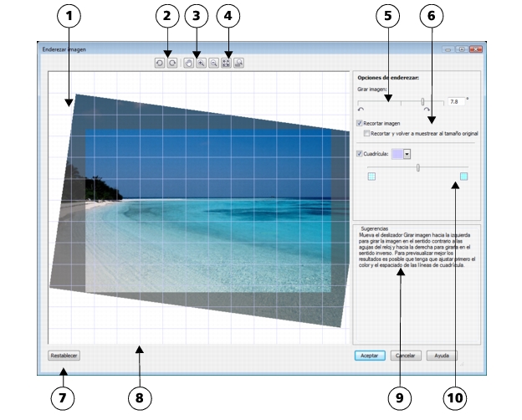The width and height of the screenshot is (522, 420).
Task: Click the Aceptar button
Action: (370, 355)
